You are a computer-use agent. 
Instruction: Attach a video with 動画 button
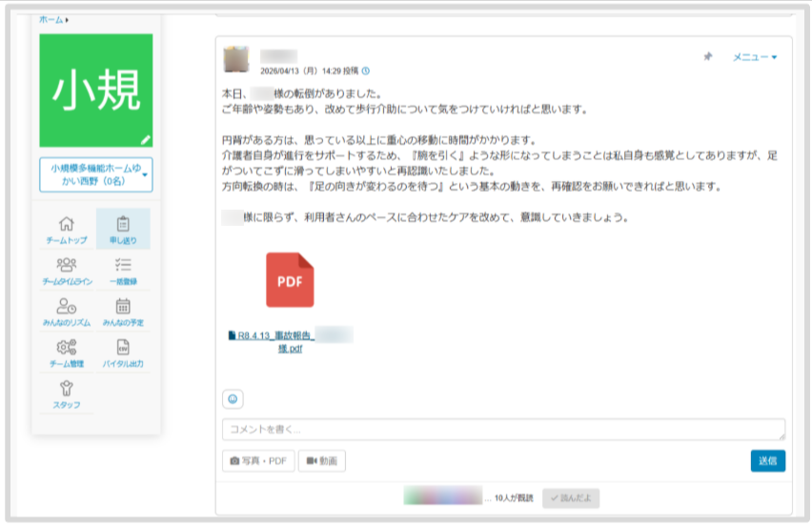click(321, 461)
